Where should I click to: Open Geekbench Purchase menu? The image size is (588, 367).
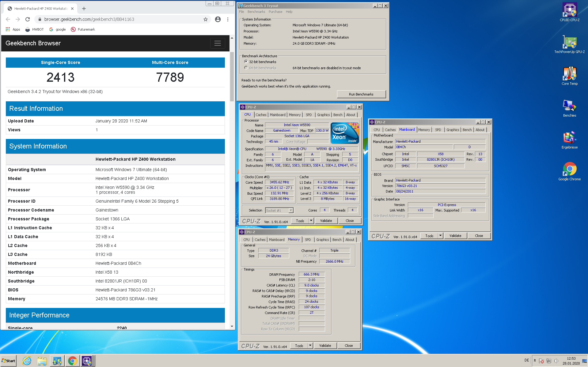(275, 12)
